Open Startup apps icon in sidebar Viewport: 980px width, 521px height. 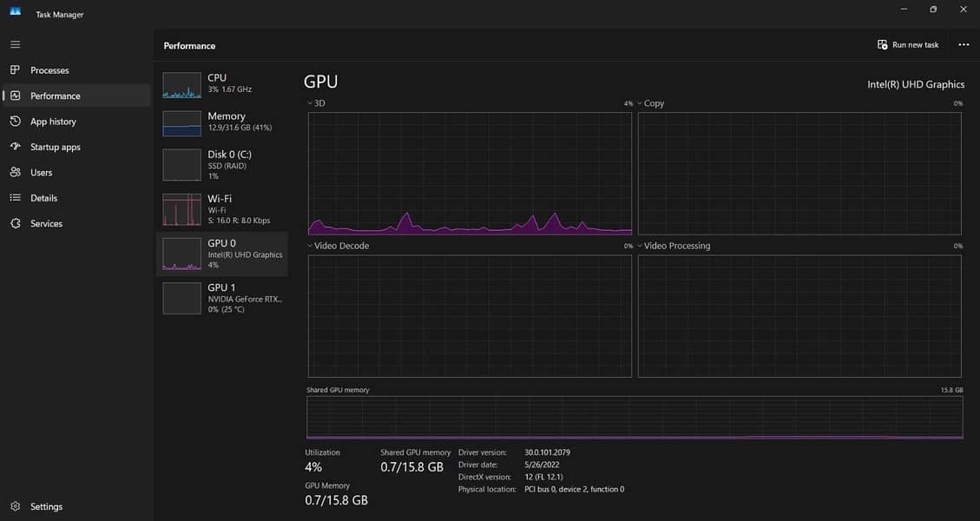click(x=15, y=147)
